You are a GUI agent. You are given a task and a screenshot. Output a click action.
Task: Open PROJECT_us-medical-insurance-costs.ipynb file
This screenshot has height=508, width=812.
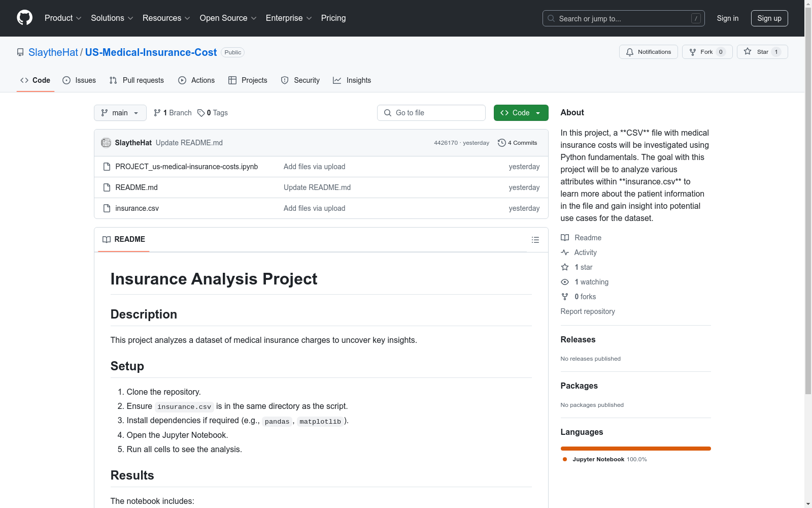point(187,167)
